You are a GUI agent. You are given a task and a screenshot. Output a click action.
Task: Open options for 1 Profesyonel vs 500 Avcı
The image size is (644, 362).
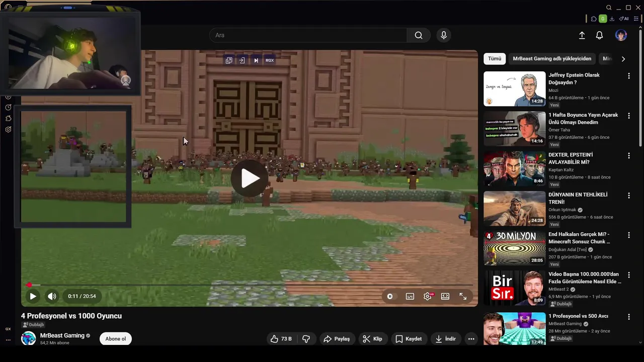[x=628, y=317]
